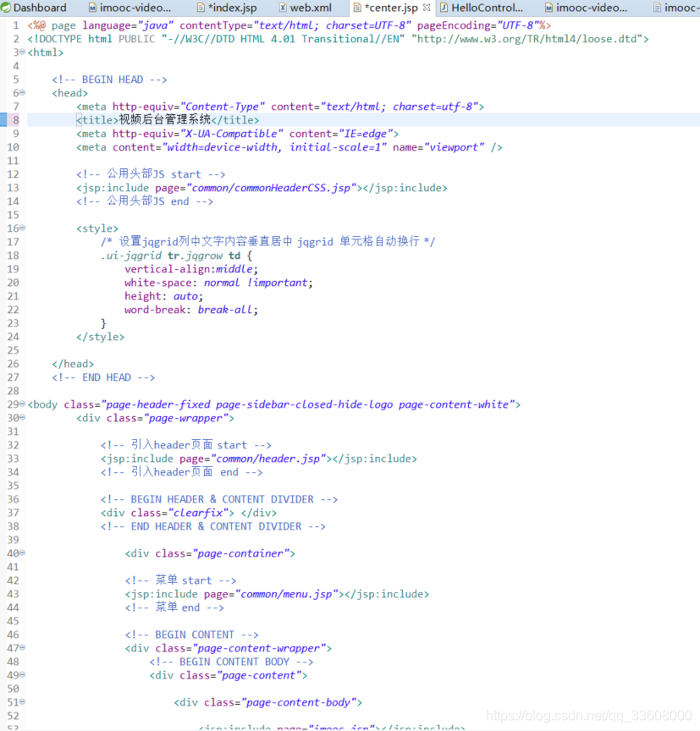Image resolution: width=700 pixels, height=731 pixels.
Task: Collapse the body tag at line 29
Action: pyautogui.click(x=22, y=404)
